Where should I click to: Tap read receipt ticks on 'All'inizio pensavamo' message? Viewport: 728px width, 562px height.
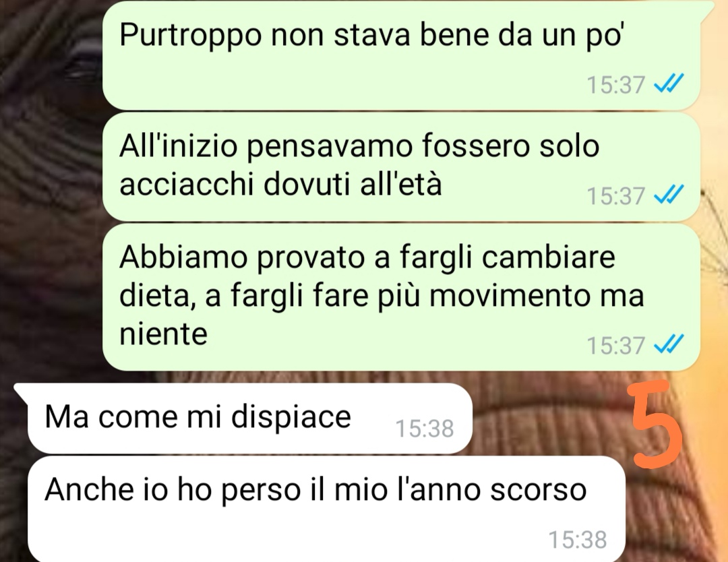coord(669,195)
